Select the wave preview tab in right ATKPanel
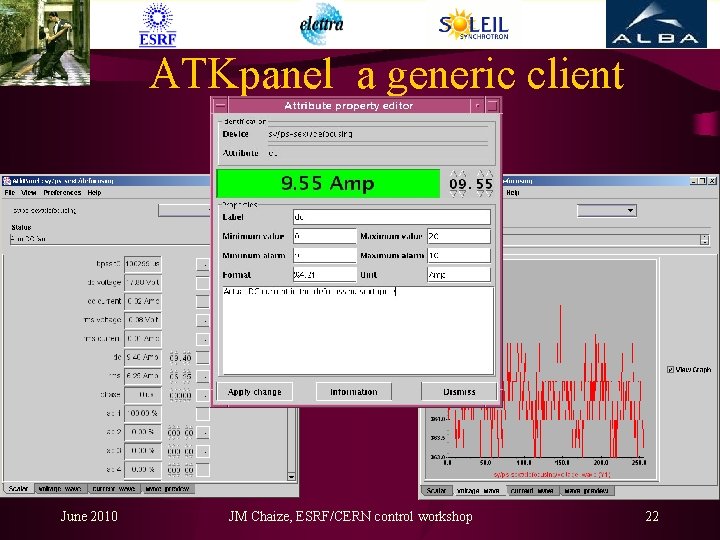 point(586,490)
